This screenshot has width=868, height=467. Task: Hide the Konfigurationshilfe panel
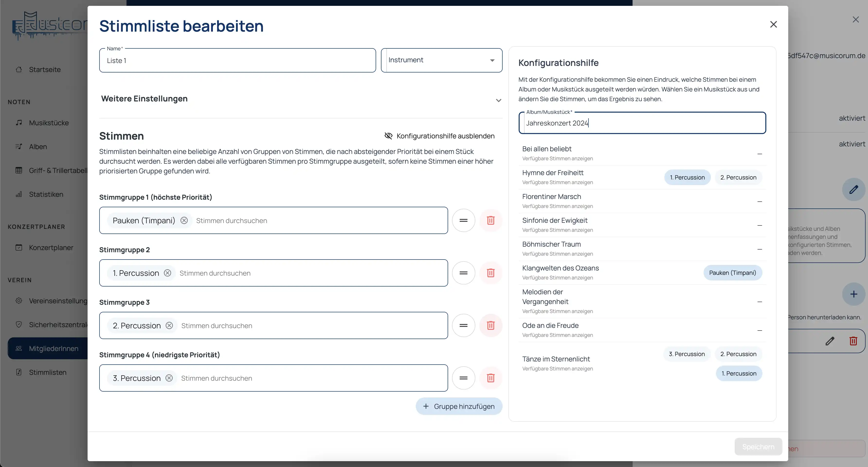439,136
